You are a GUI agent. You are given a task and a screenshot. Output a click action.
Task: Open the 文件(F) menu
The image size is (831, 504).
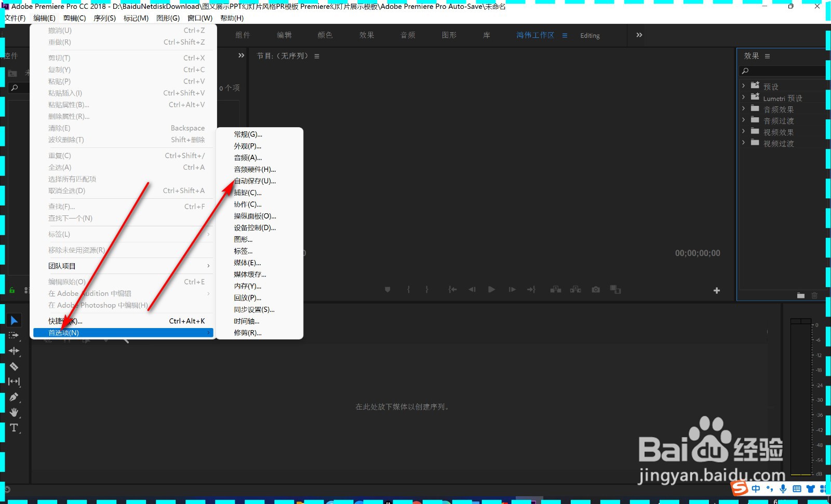click(x=15, y=18)
